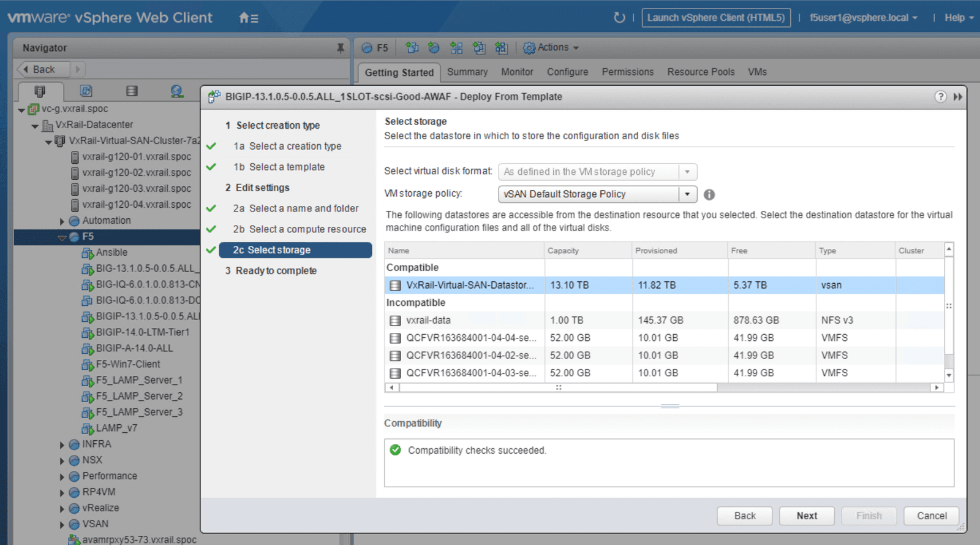Open the Actions dropdown menu

click(552, 48)
